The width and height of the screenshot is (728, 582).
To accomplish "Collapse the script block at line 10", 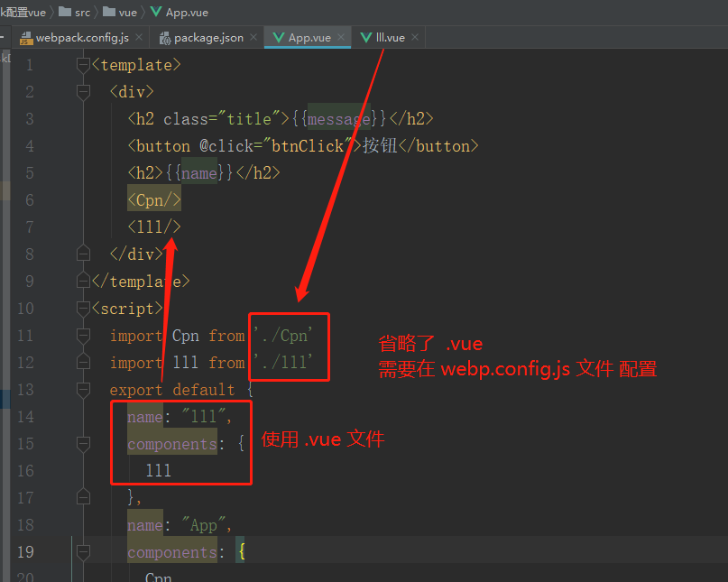I will [x=83, y=309].
